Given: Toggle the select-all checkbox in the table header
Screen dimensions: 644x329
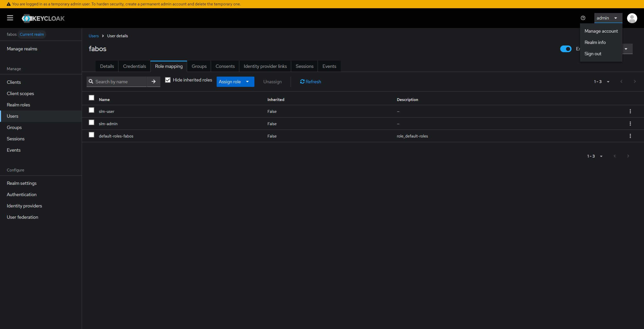Looking at the screenshot, I should 91,98.
